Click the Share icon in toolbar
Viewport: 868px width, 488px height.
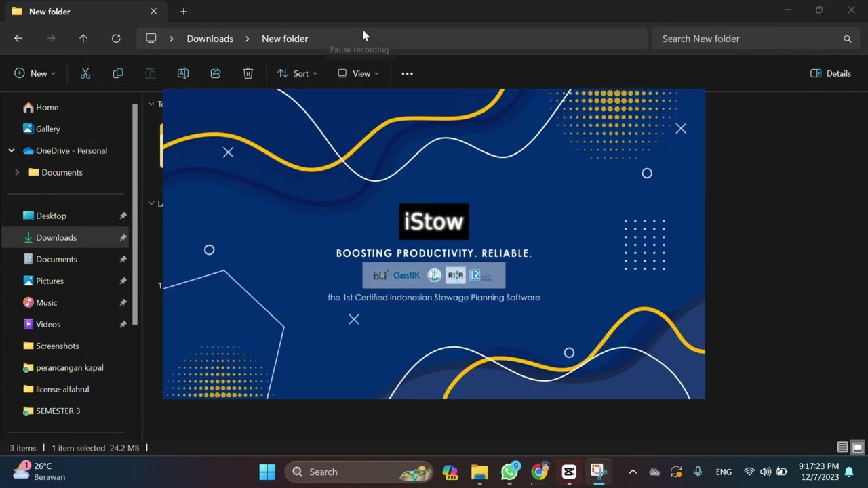[x=216, y=73]
